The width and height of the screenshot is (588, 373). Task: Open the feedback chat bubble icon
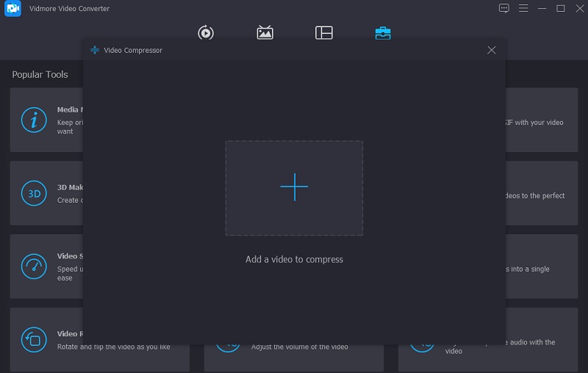point(503,9)
